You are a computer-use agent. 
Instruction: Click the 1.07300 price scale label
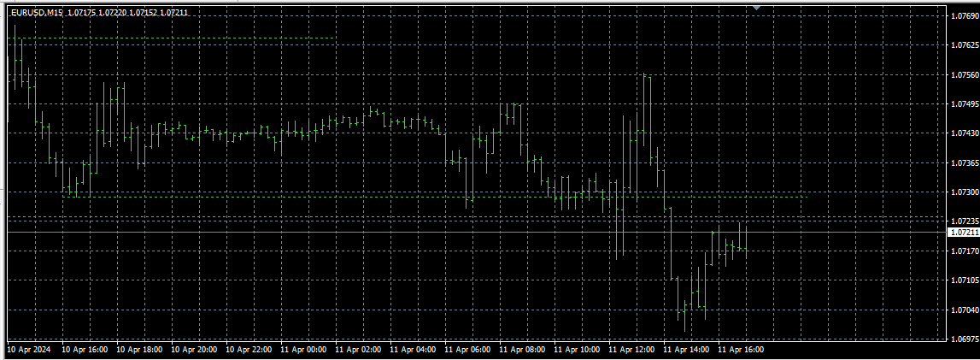(963, 192)
